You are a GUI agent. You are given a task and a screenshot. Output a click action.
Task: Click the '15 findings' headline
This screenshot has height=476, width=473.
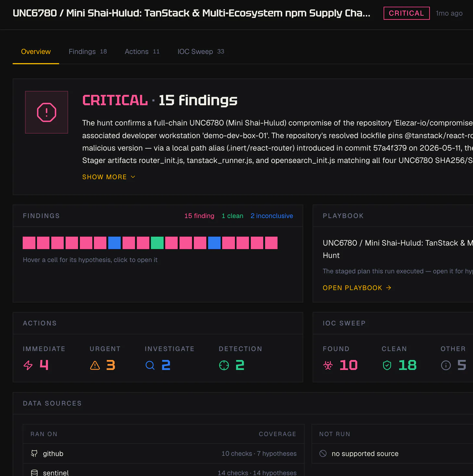198,100
